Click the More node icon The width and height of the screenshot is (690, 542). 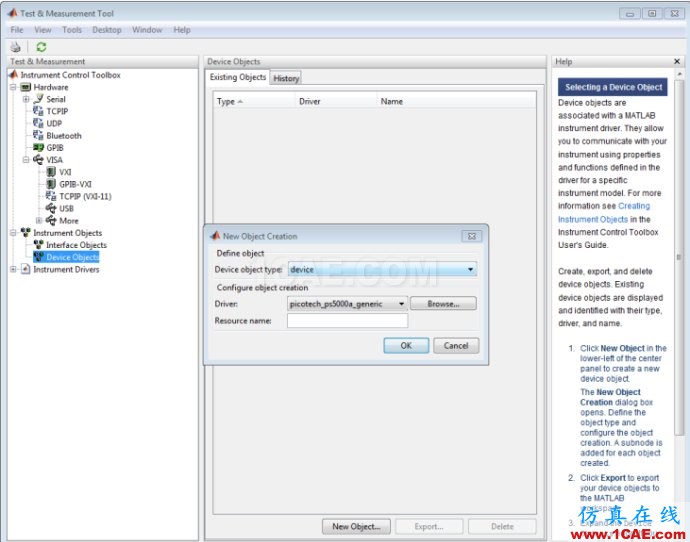[51, 220]
